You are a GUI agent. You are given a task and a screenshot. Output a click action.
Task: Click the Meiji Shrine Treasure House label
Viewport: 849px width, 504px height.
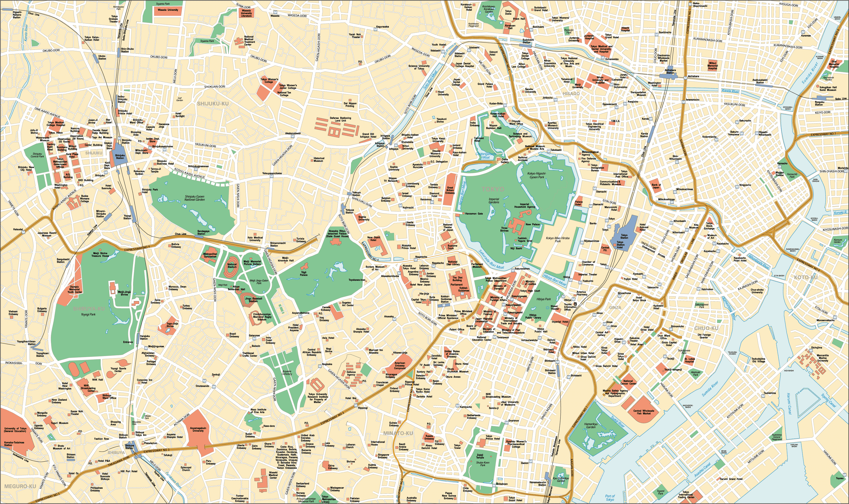tap(100, 254)
